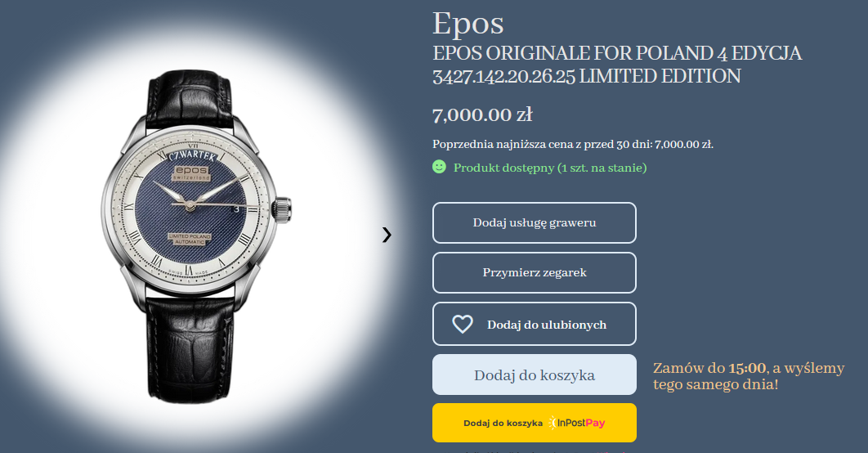Click the watch crown in the photo
Screen dimensions: 868x453
pyautogui.click(x=283, y=209)
